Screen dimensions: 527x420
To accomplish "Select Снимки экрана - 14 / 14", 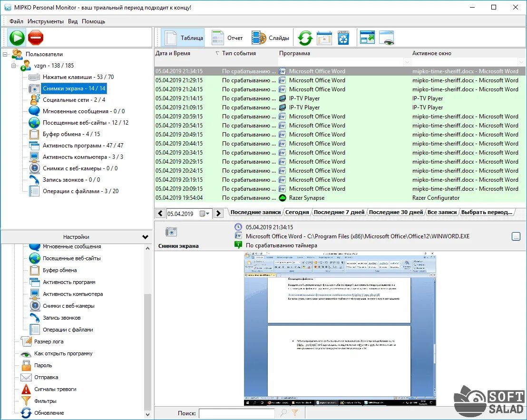I will pos(74,88).
